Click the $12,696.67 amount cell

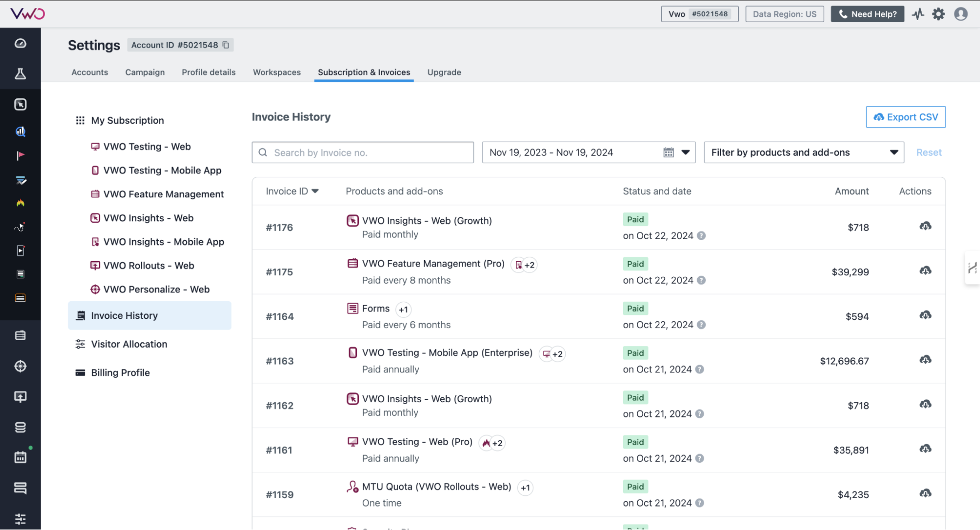coord(844,361)
